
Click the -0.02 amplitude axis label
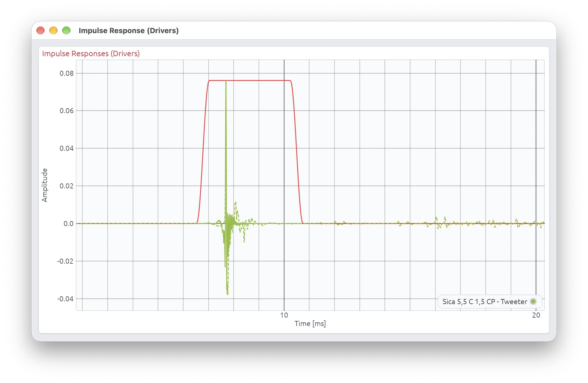[65, 261]
